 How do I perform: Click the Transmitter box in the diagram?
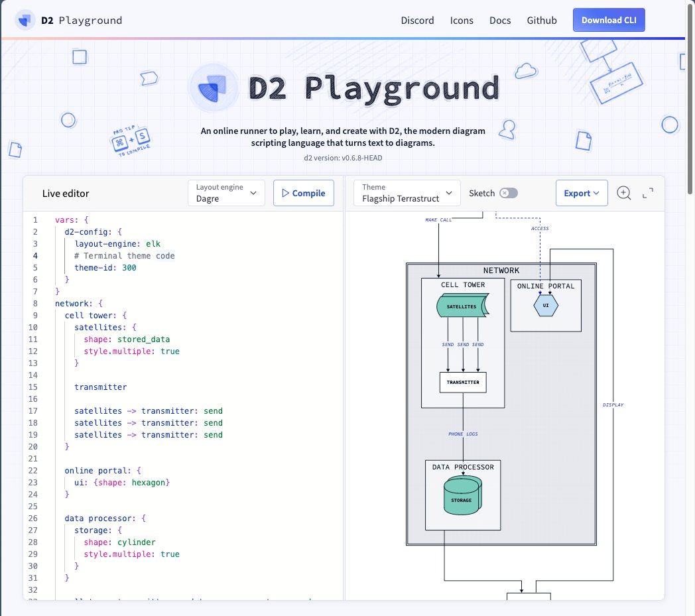point(463,383)
